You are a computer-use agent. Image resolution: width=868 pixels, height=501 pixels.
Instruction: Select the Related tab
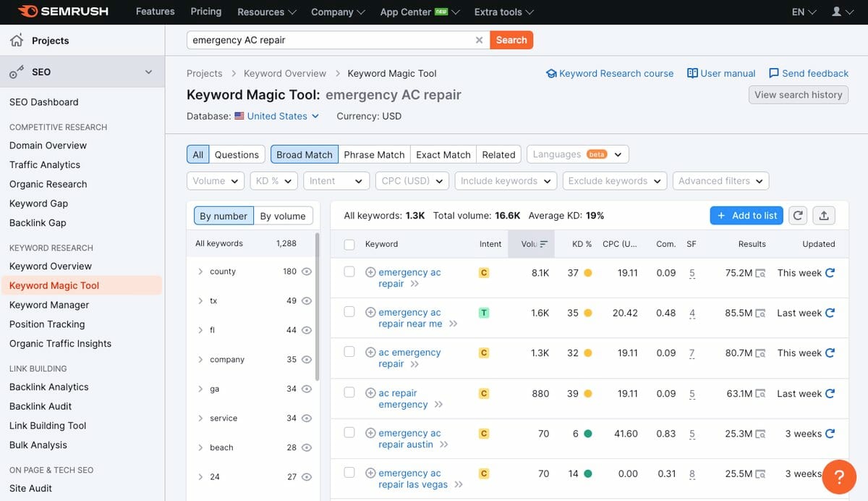(x=498, y=154)
